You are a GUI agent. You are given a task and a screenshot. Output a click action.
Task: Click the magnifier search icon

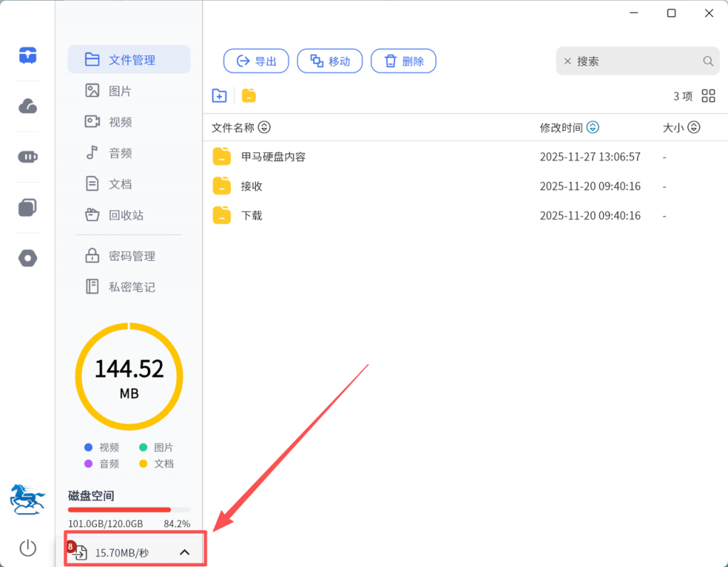click(708, 62)
